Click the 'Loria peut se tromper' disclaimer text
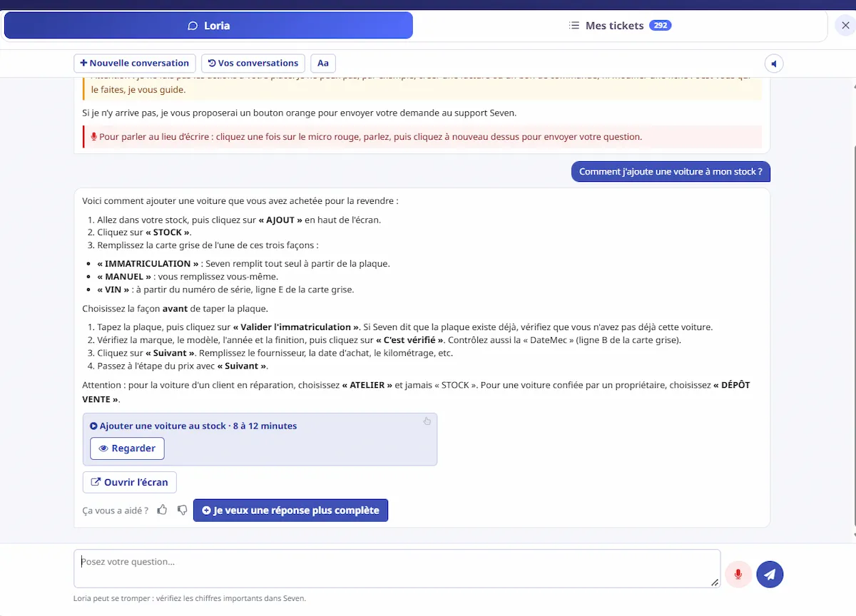This screenshot has width=856, height=616. tap(190, 599)
